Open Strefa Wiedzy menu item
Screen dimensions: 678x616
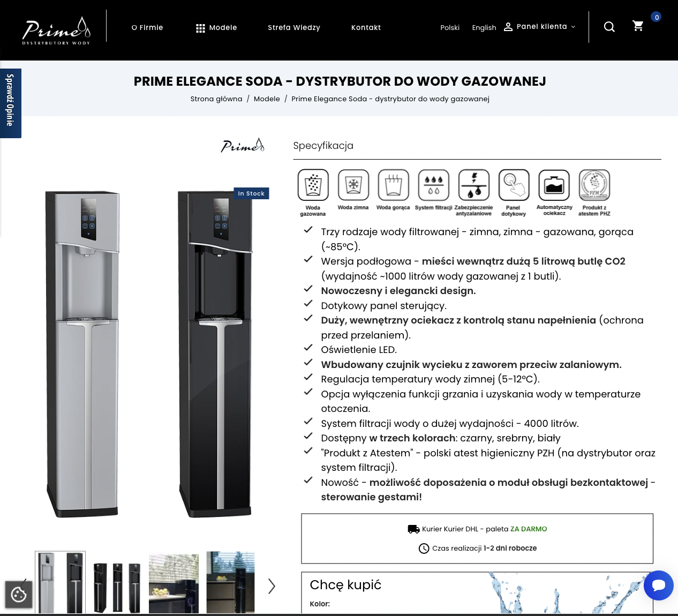(x=294, y=27)
